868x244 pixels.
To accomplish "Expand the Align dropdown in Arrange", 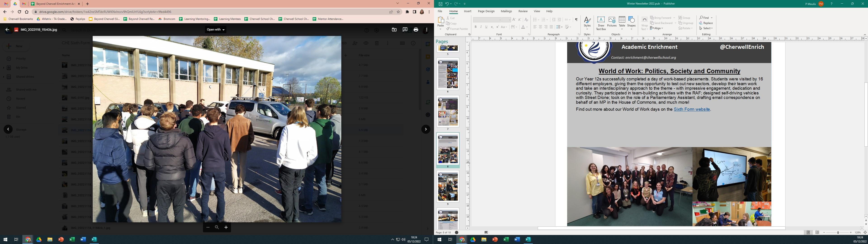I will [x=657, y=28].
